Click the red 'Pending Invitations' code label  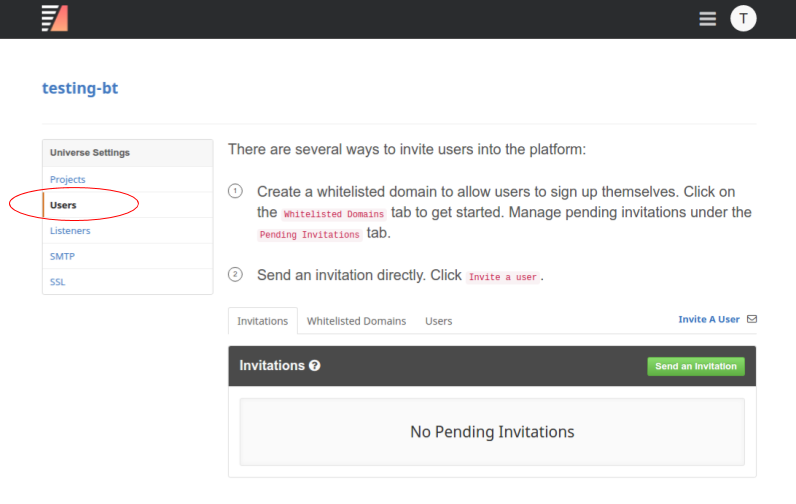310,235
